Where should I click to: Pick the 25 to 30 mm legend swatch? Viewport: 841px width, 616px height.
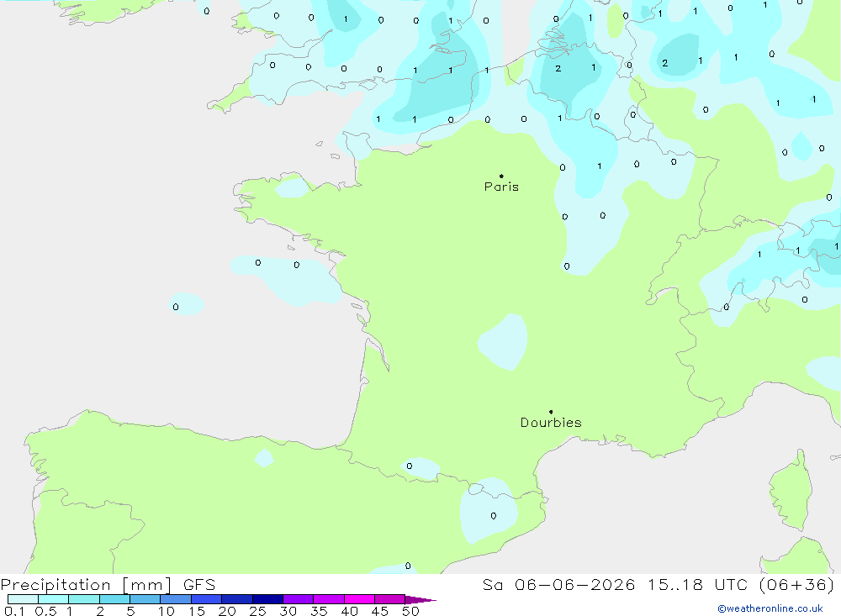[x=267, y=599]
